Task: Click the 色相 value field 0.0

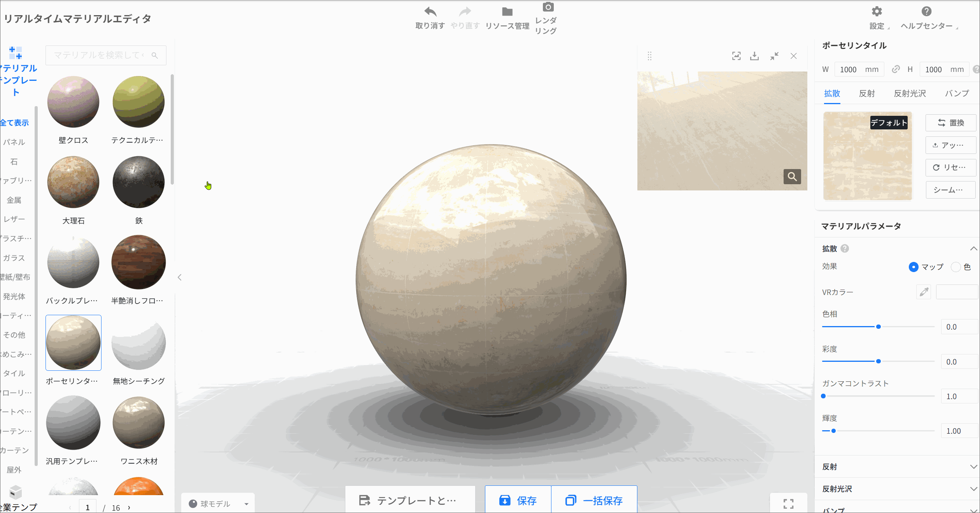Action: pyautogui.click(x=959, y=327)
